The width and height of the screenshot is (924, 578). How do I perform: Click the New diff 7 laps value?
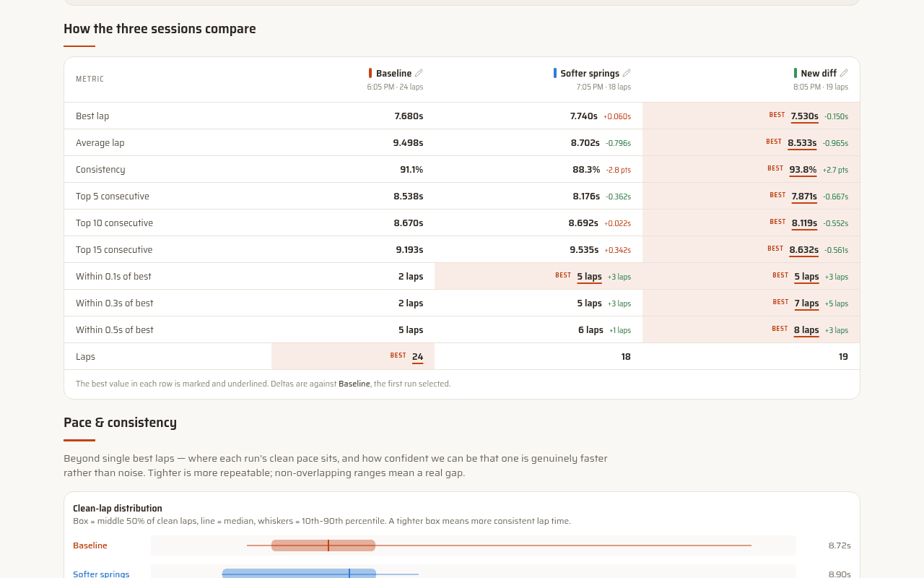(806, 303)
